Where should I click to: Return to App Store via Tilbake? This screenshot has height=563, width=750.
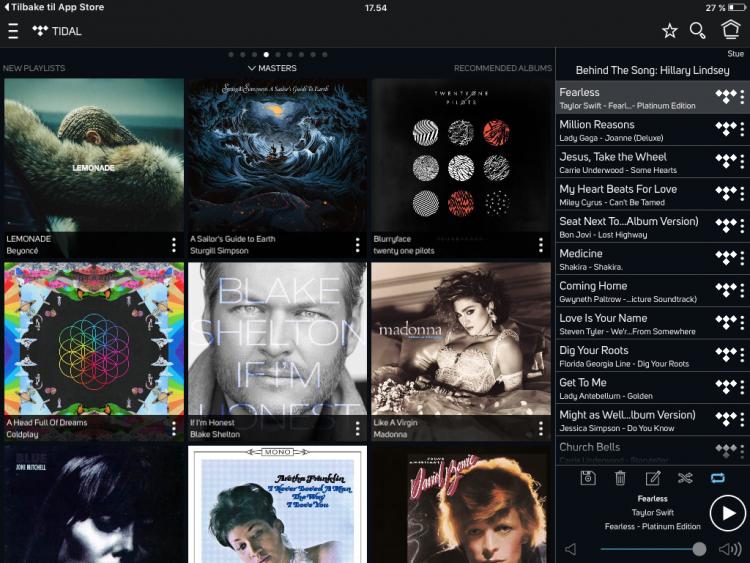coord(54,7)
